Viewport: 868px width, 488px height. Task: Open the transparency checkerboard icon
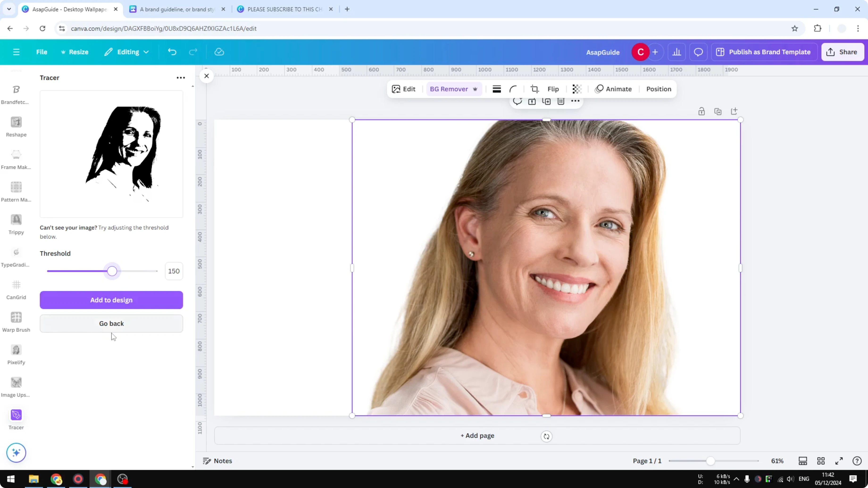tap(577, 89)
